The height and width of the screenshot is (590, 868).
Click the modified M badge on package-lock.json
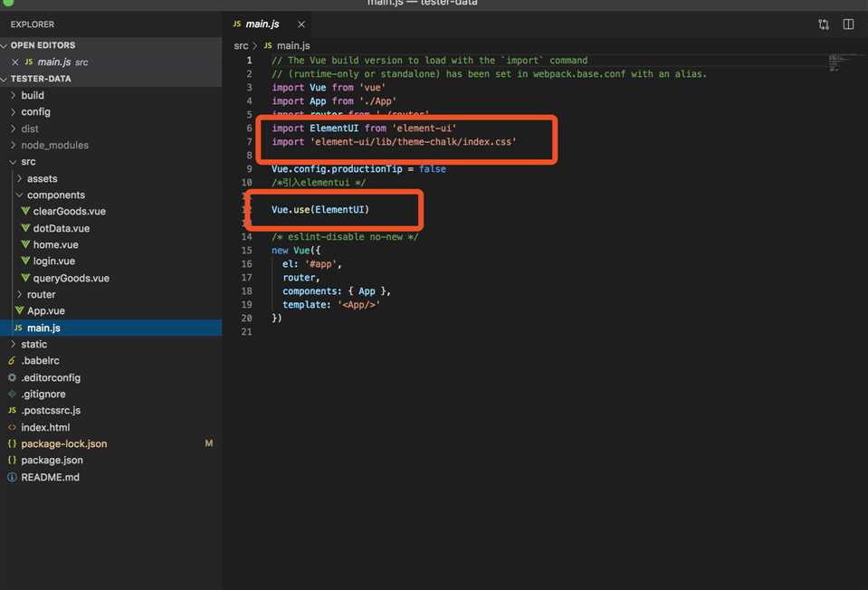209,443
